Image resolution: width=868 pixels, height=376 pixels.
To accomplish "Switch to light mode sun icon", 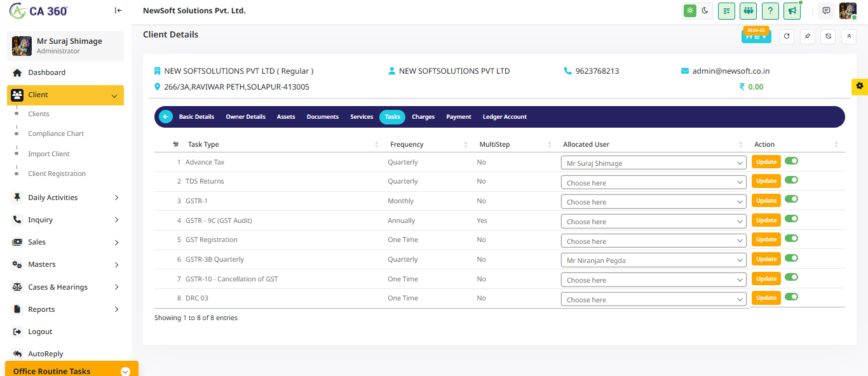I will (x=690, y=11).
